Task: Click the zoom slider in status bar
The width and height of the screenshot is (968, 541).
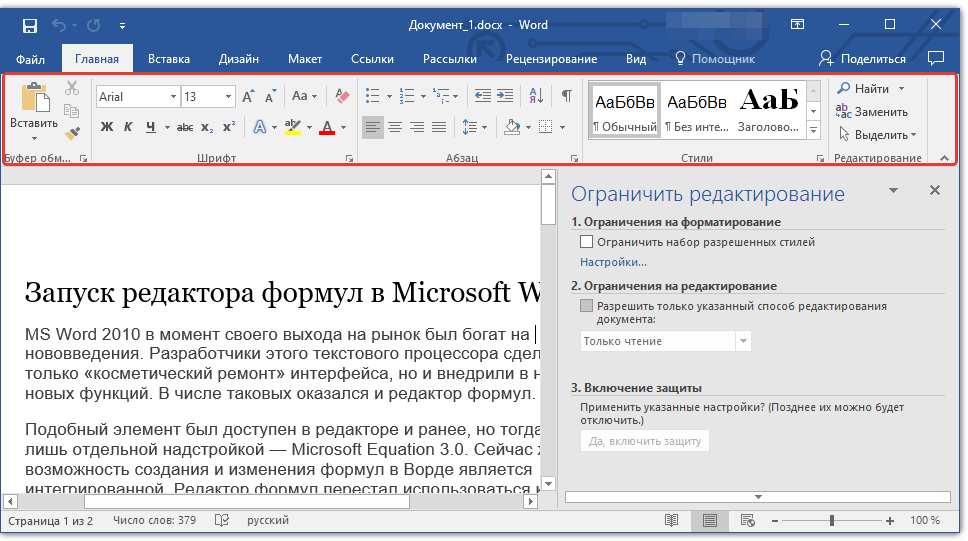Action: pyautogui.click(x=832, y=521)
